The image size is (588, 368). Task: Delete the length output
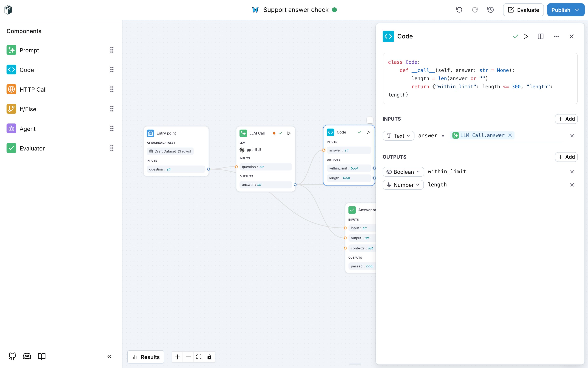(x=572, y=185)
